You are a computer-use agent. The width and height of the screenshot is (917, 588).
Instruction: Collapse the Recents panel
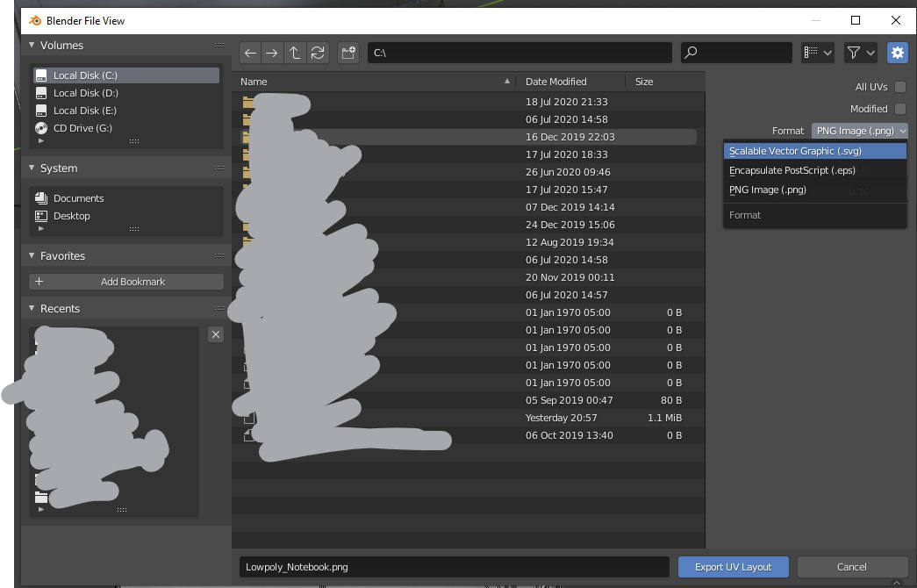pos(32,308)
